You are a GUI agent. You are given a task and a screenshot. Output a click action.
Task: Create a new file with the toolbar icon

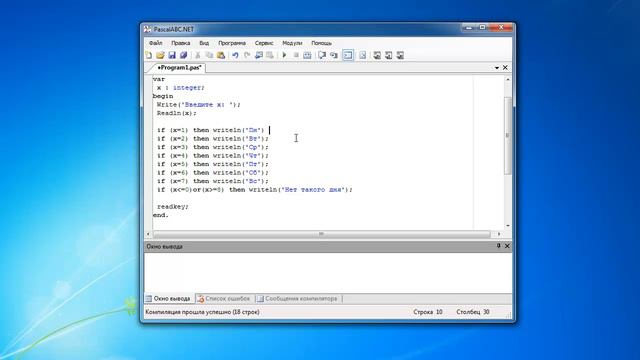149,55
